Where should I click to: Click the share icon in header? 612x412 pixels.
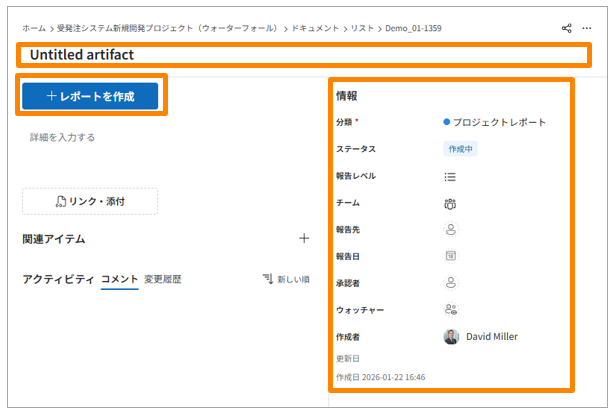[567, 29]
